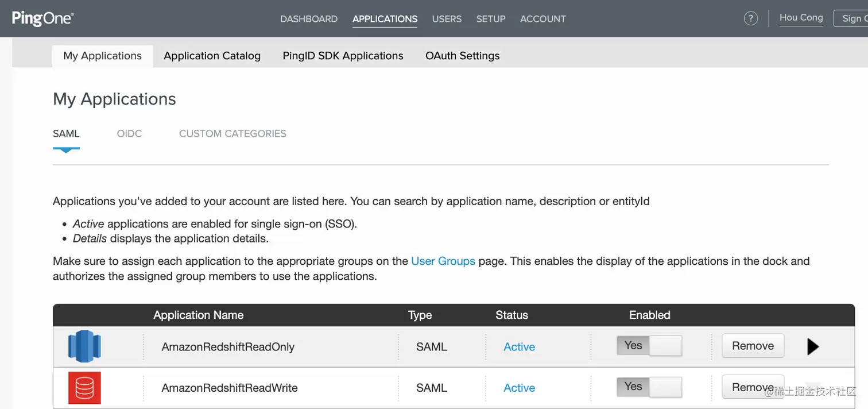Click Active status of AmazonRedshiftReadWrite
The height and width of the screenshot is (409, 868).
tap(519, 388)
